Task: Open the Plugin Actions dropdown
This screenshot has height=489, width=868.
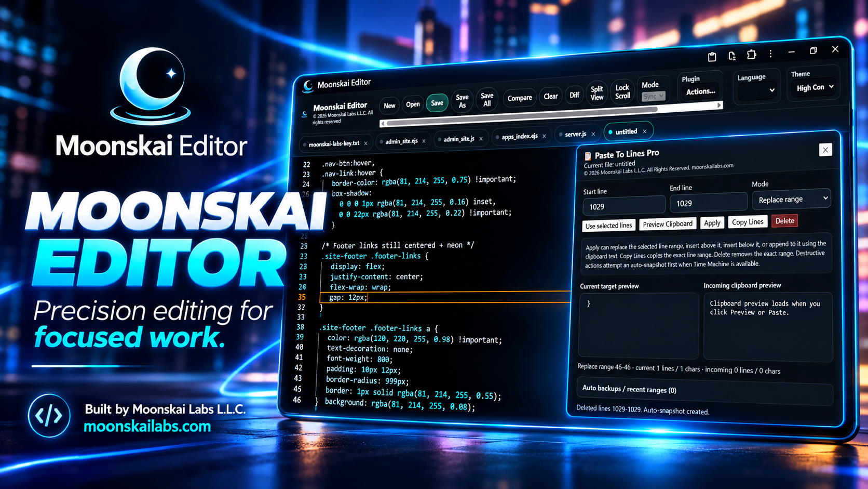Action: pyautogui.click(x=701, y=91)
